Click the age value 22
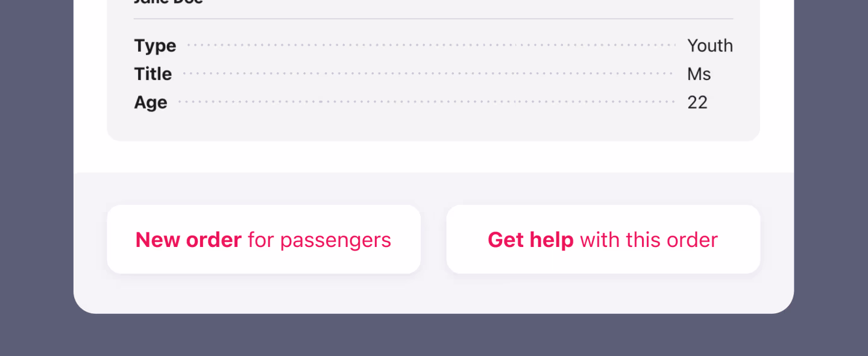This screenshot has height=356, width=868. (x=697, y=102)
